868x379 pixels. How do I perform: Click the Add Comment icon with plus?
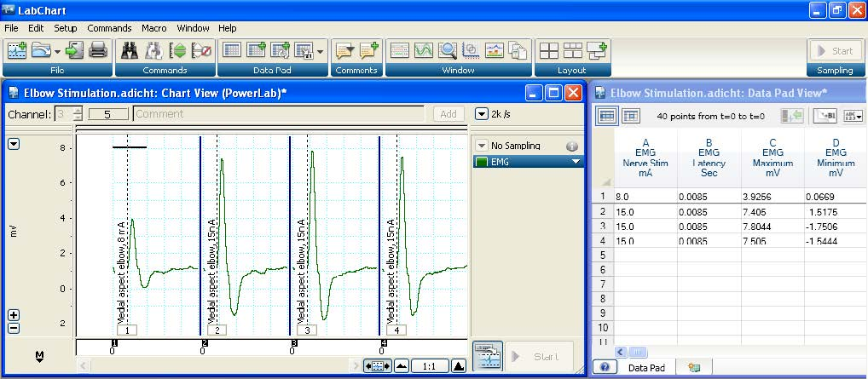(x=369, y=50)
